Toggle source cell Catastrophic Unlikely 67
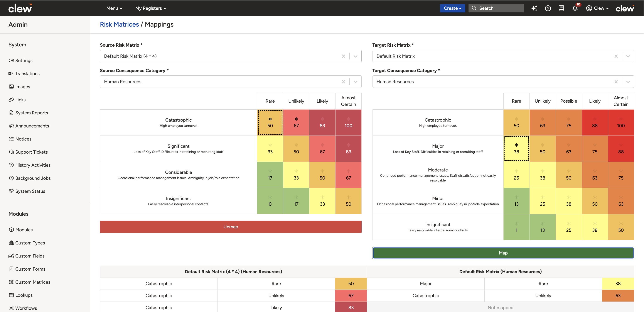This screenshot has height=312, width=644. pyautogui.click(x=296, y=123)
